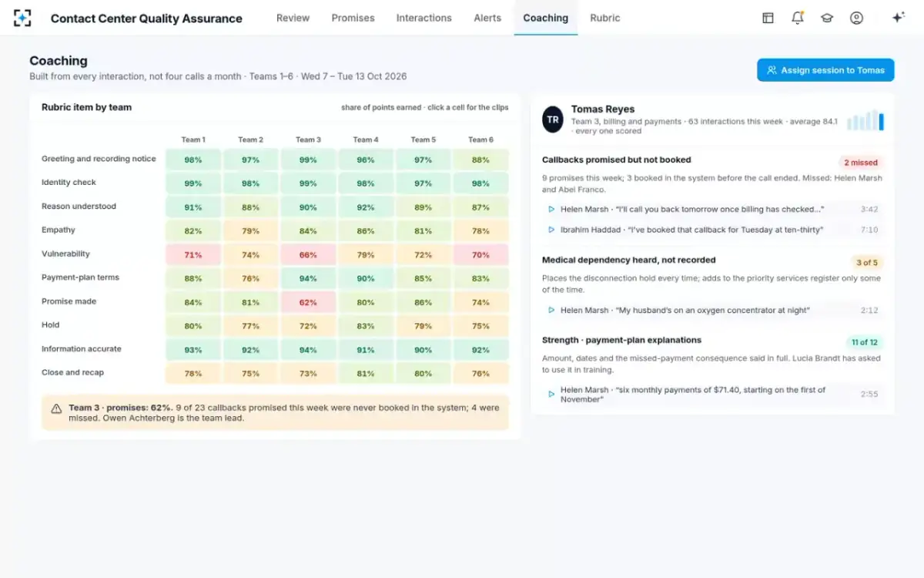Screen dimensions: 924x578
Task: Click Team 5 Promise made 86% cell
Action: (423, 302)
